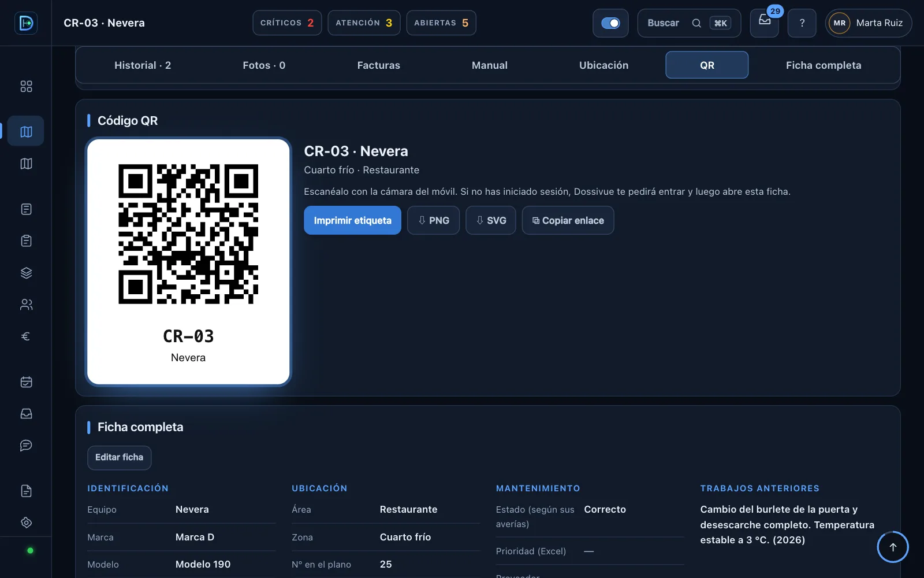Click Editar ficha button
The height and width of the screenshot is (578, 924).
tap(119, 457)
